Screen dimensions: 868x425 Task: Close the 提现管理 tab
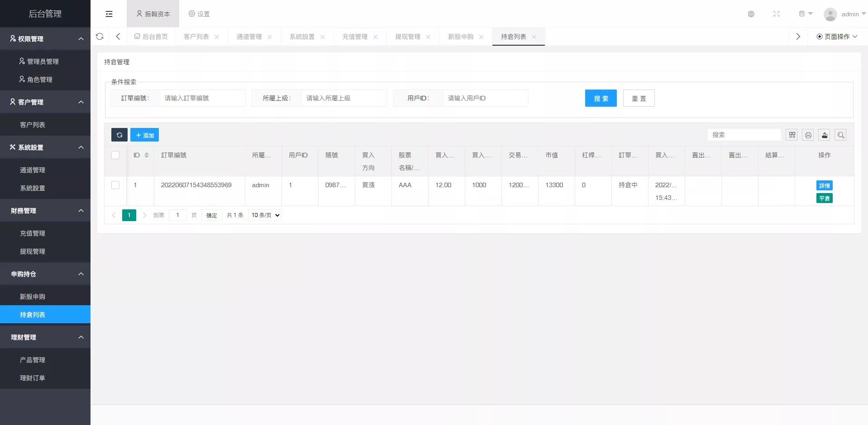tap(428, 37)
